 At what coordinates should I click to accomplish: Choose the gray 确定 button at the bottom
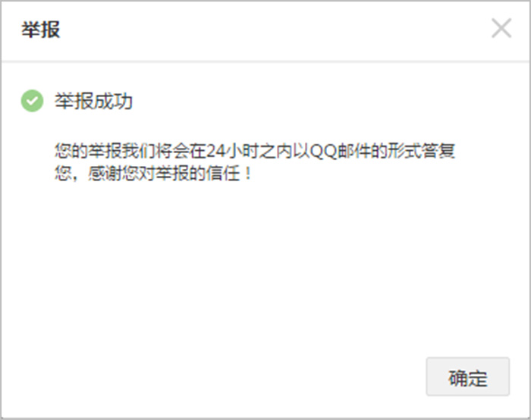point(468,377)
